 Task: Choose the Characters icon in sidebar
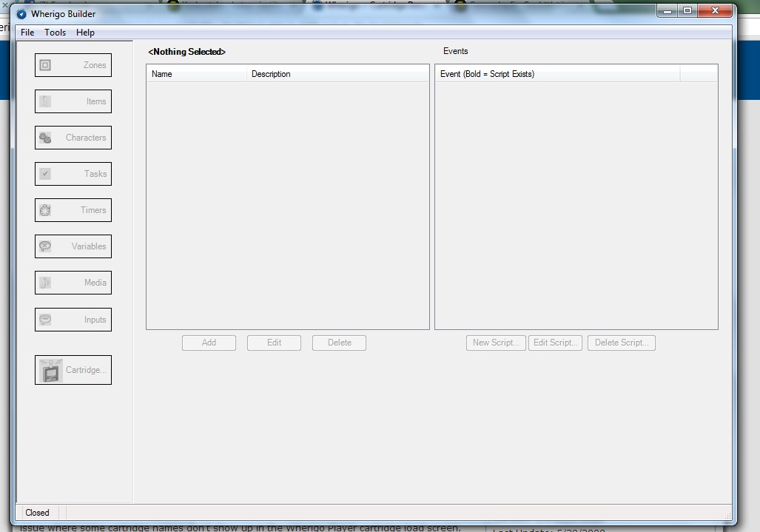click(x=45, y=138)
